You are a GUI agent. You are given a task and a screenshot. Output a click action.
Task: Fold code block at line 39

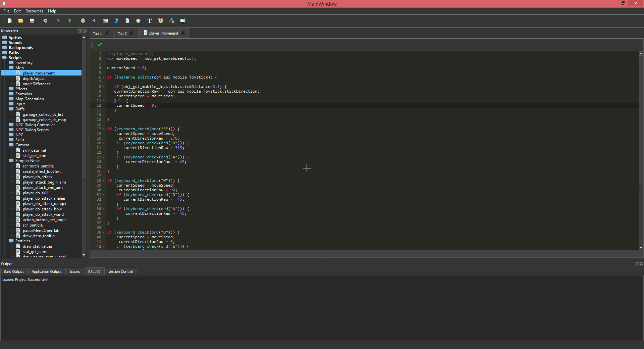pyautogui.click(x=104, y=233)
